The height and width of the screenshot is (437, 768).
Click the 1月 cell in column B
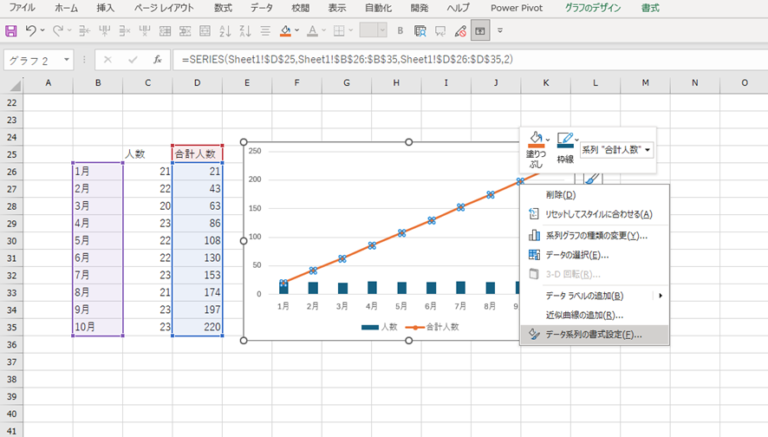pyautogui.click(x=98, y=171)
